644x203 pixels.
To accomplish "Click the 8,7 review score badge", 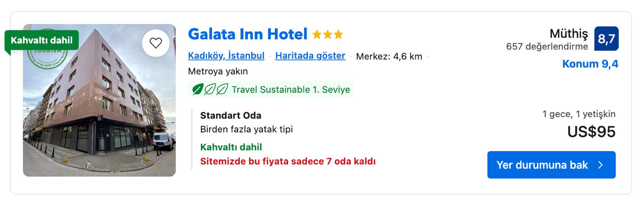I will (606, 39).
